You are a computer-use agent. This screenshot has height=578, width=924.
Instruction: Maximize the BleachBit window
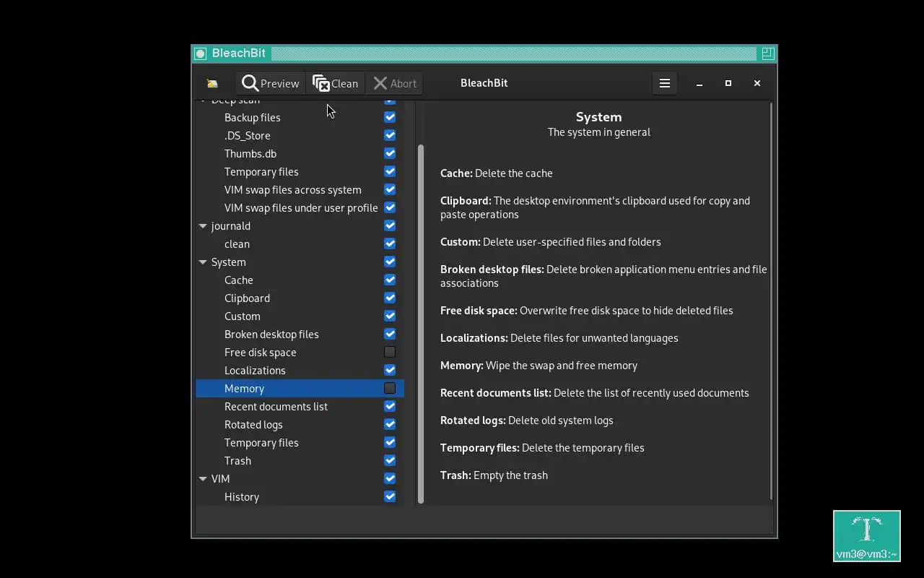[728, 83]
